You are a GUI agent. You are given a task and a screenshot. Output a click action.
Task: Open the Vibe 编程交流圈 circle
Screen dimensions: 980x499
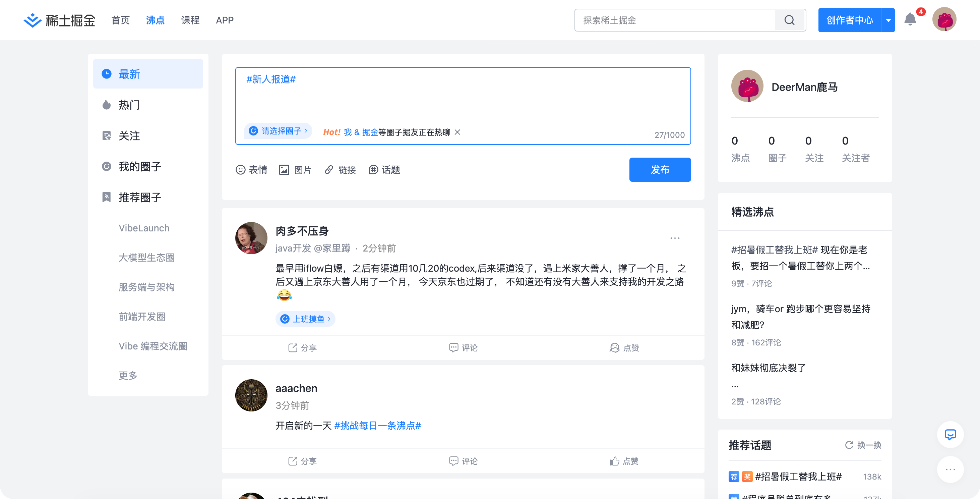coord(152,346)
